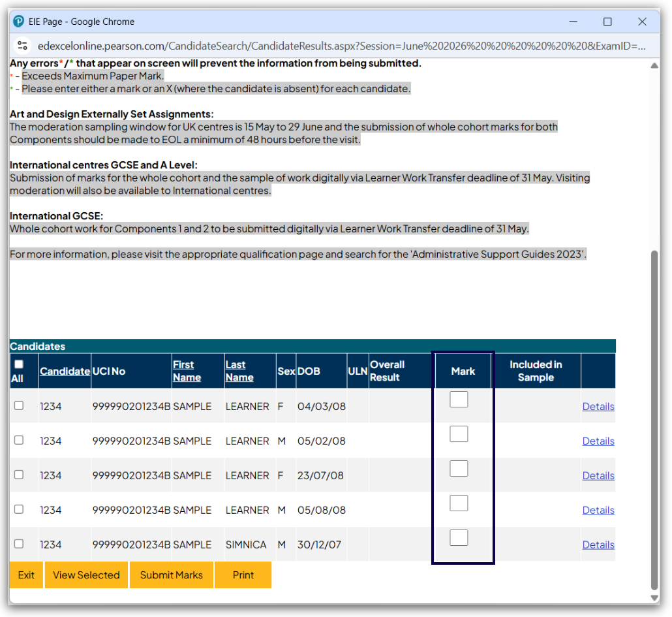Click the Pearson favicon in the title bar

(x=19, y=22)
